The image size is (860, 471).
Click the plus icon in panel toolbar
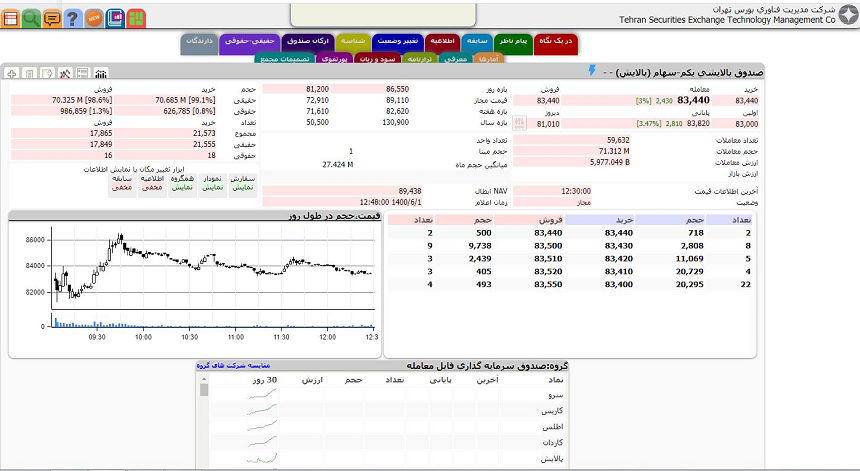[x=11, y=73]
